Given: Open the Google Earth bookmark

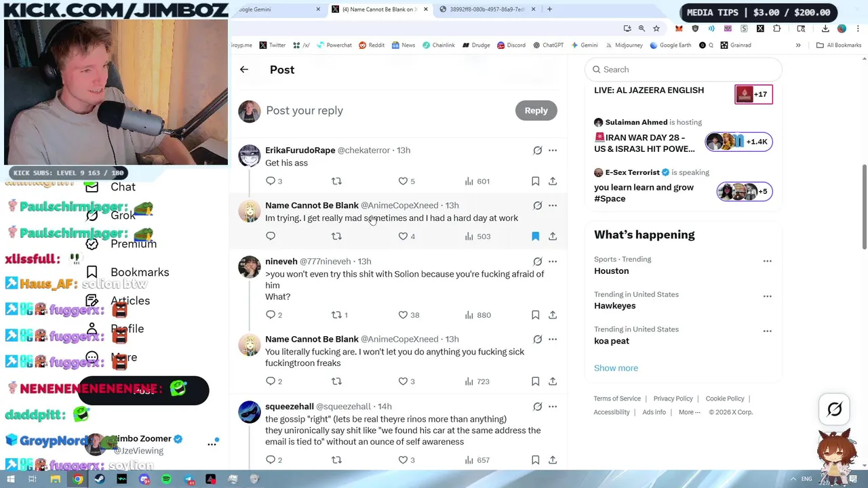Looking at the screenshot, I should [670, 45].
